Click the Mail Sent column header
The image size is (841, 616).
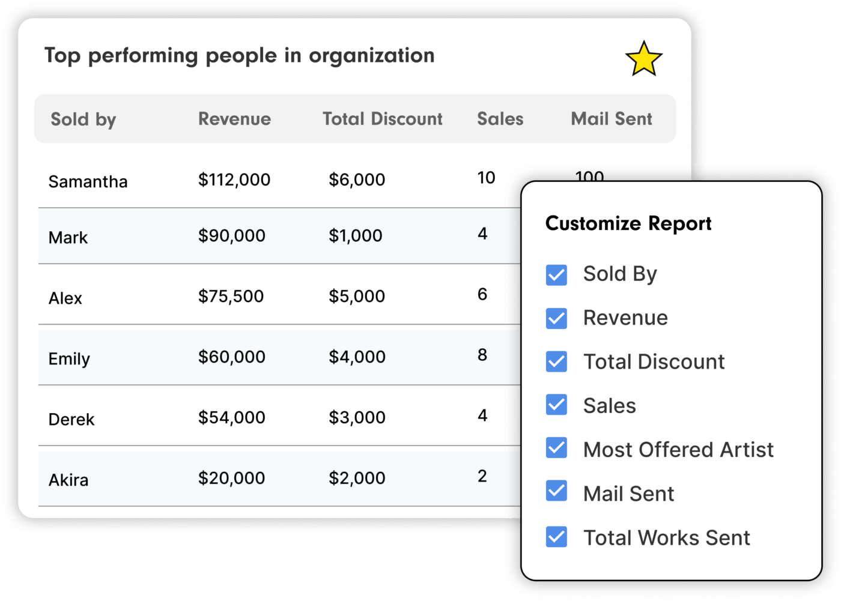coord(612,119)
